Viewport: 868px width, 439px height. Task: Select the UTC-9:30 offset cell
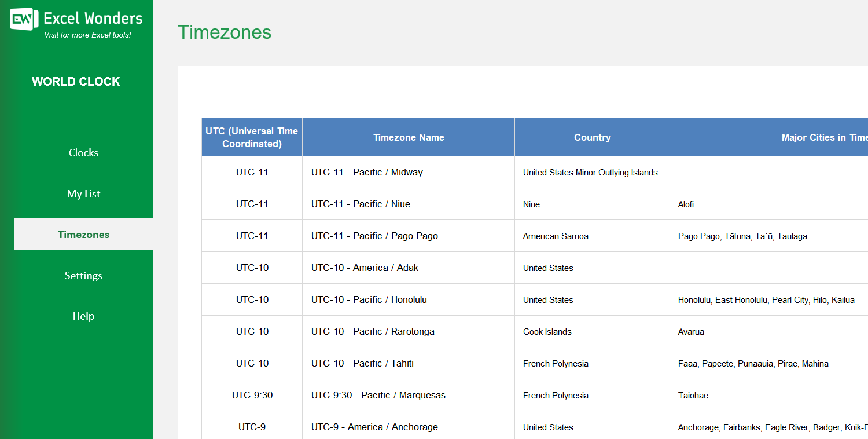[x=252, y=395]
